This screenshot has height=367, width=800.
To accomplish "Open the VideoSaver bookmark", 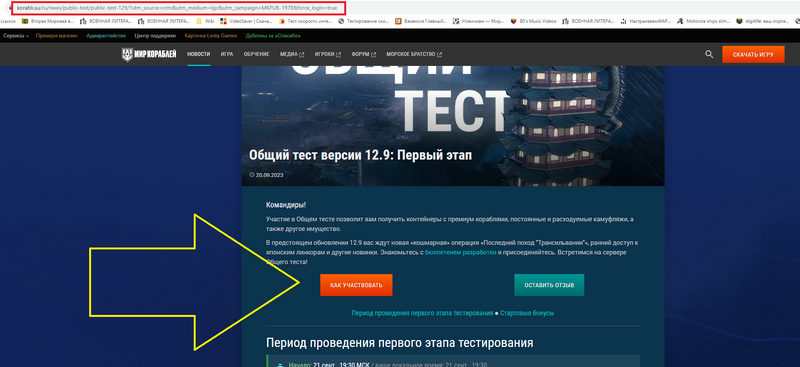I will [x=246, y=21].
